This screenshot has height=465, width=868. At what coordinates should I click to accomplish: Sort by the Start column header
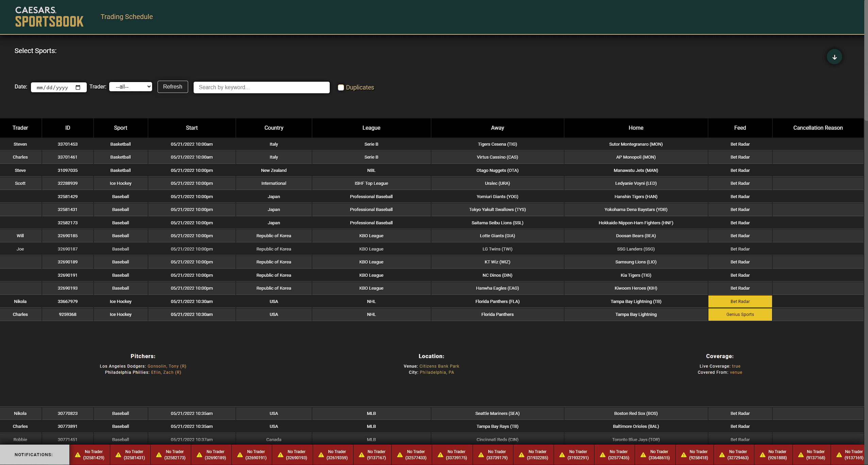point(192,128)
